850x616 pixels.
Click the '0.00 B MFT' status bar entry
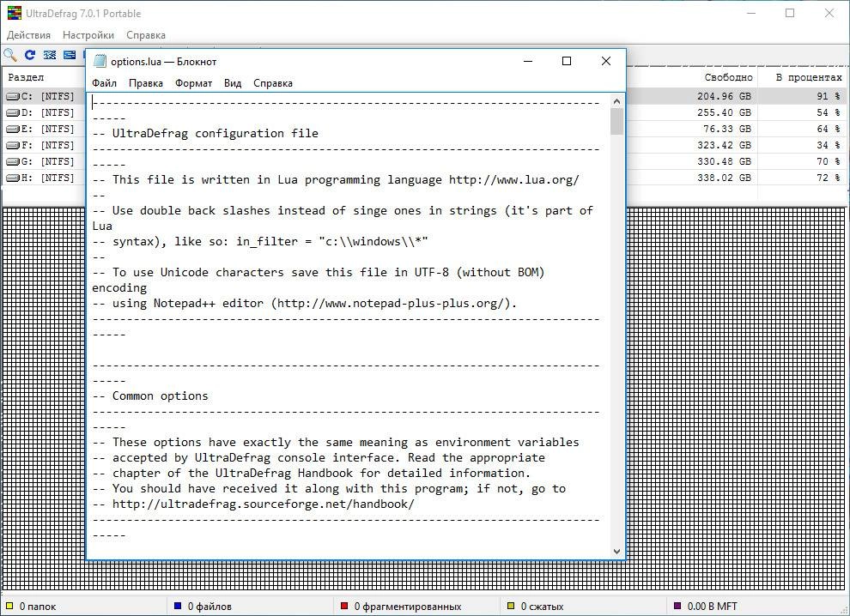713,607
